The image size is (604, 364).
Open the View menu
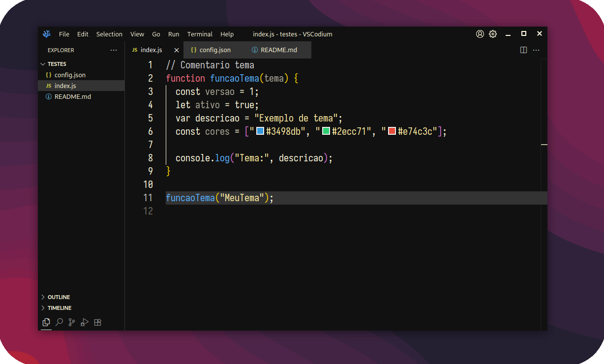(137, 34)
